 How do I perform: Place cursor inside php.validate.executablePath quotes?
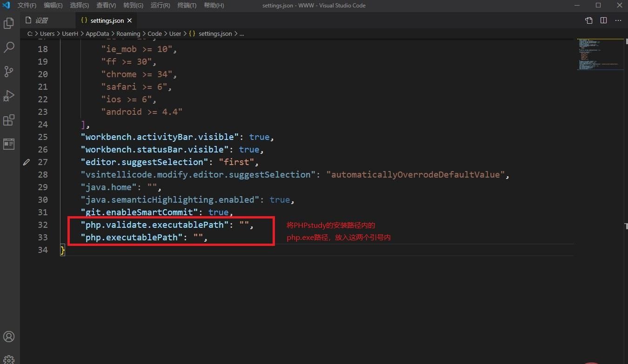(x=245, y=225)
